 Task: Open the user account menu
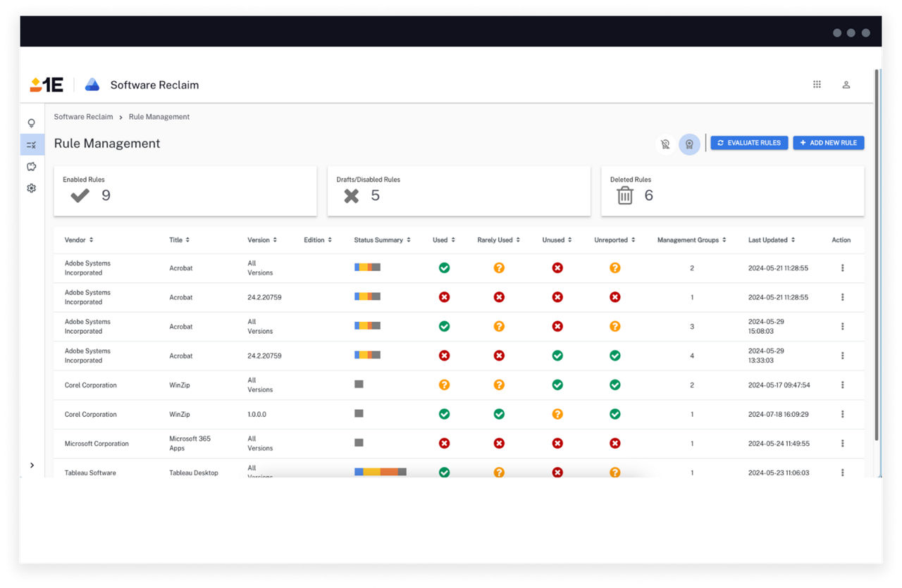click(x=846, y=85)
